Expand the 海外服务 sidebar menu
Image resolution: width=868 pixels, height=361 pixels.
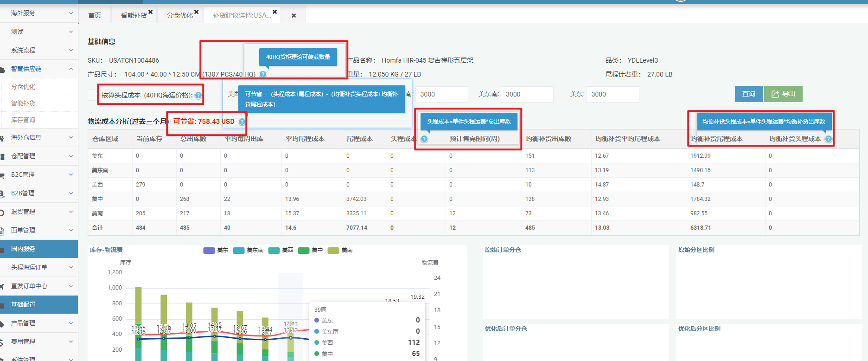coord(39,13)
